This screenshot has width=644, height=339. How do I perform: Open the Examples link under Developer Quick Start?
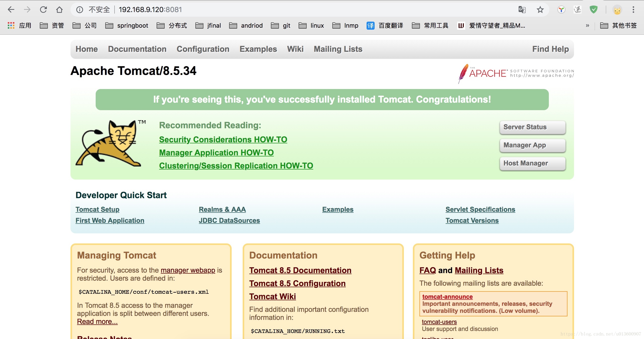[338, 209]
